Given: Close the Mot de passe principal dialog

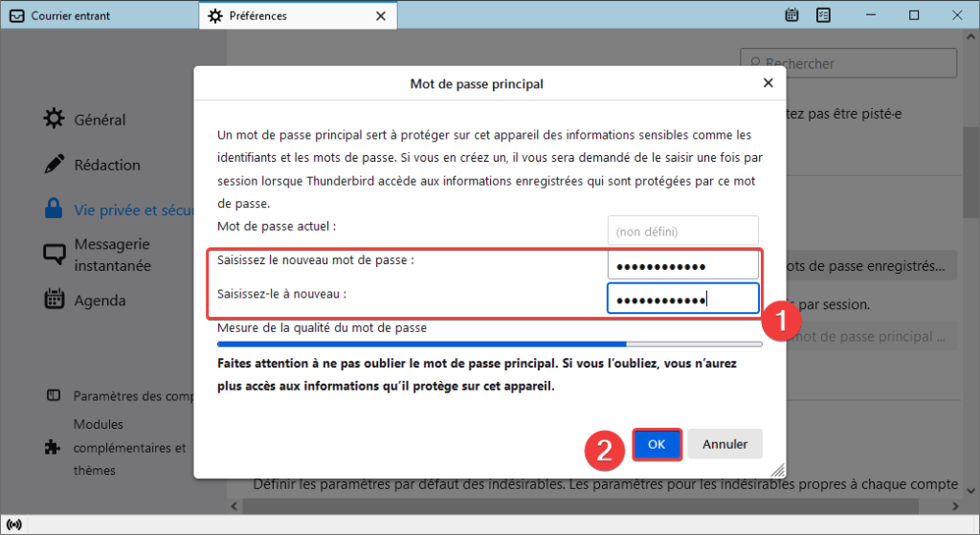Looking at the screenshot, I should click(768, 82).
